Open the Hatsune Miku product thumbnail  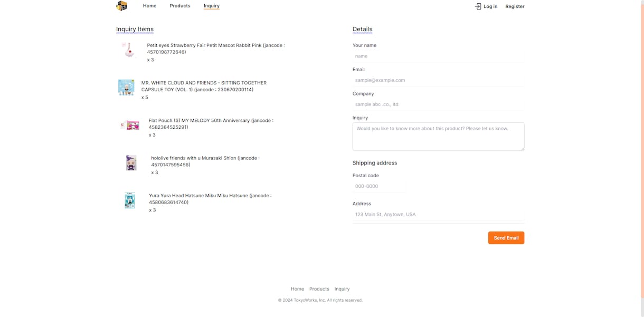(130, 200)
